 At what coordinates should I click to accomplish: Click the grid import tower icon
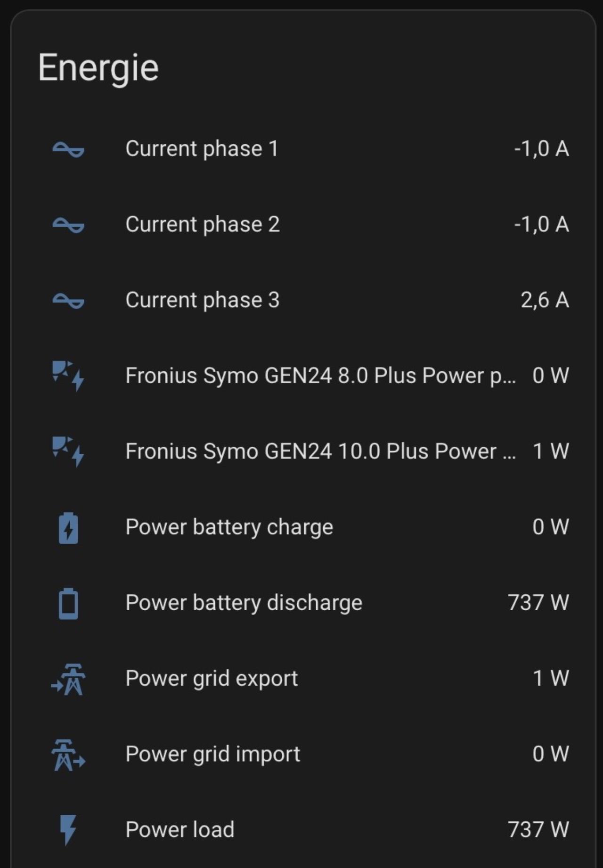click(x=68, y=754)
